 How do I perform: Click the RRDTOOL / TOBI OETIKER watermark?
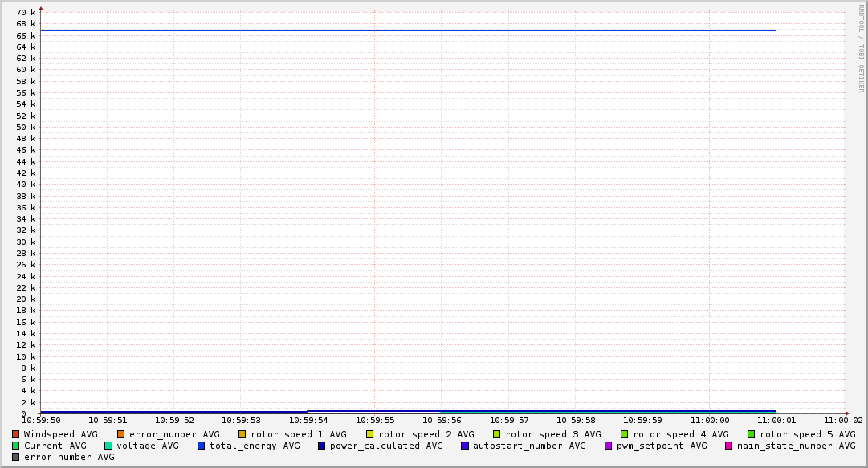861,48
